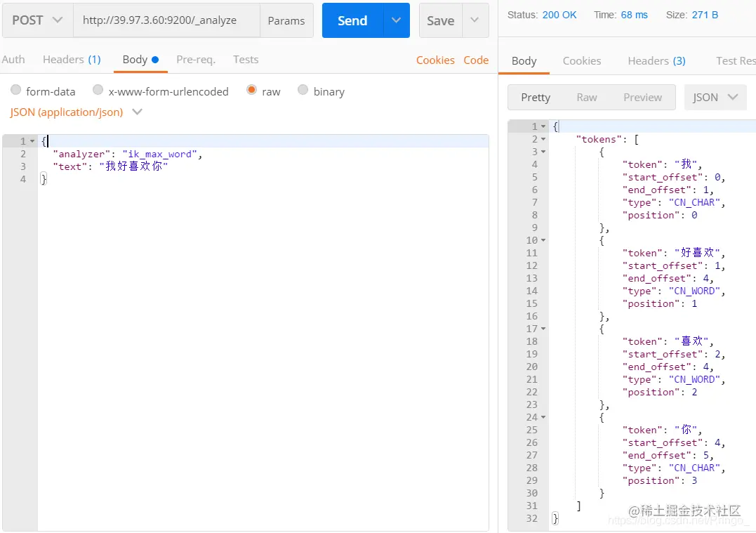Open the response Headers (3) tab

pos(657,61)
